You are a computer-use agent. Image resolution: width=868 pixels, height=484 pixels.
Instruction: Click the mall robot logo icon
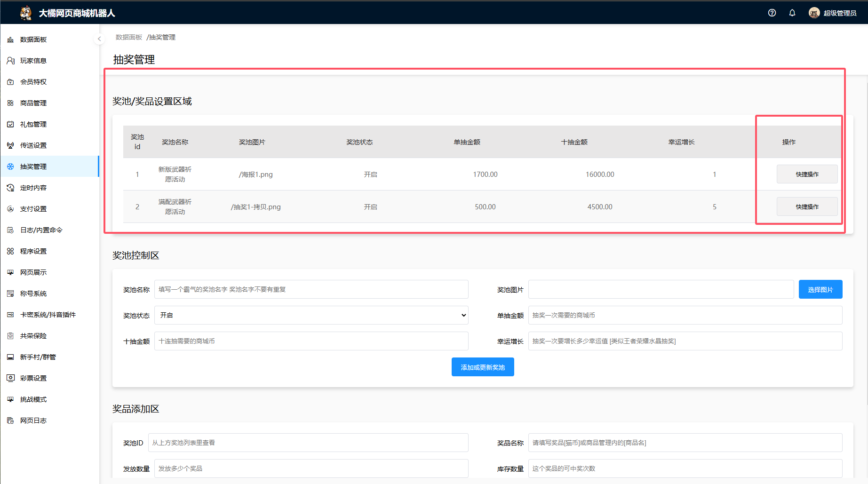click(26, 13)
